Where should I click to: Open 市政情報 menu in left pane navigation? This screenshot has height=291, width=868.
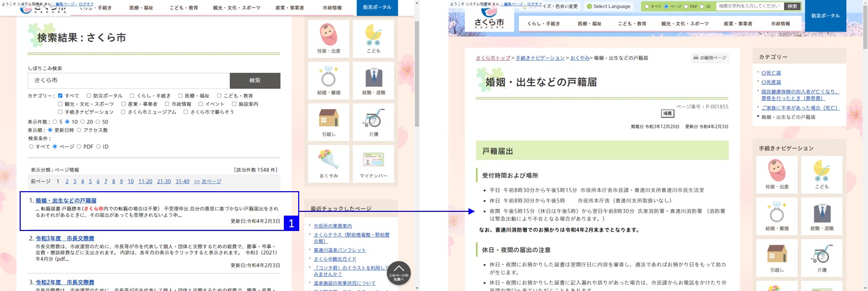click(332, 8)
